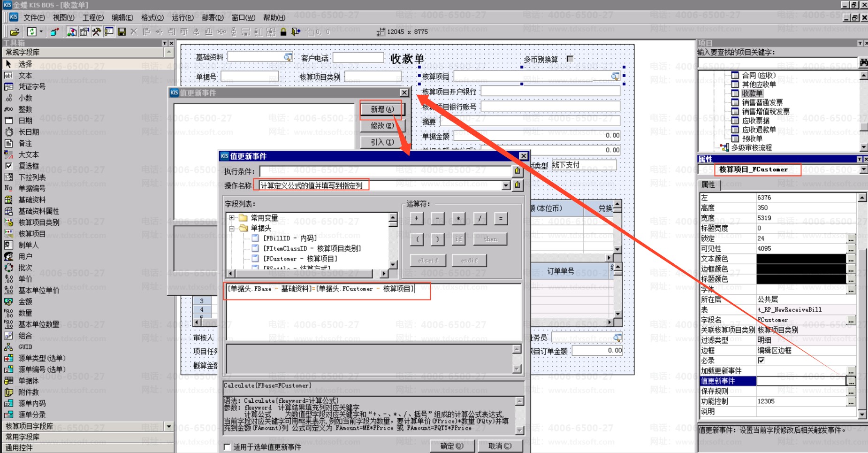Click the search binoculars icon in project panel
Image resolution: width=868 pixels, height=453 pixels.
(863, 62)
